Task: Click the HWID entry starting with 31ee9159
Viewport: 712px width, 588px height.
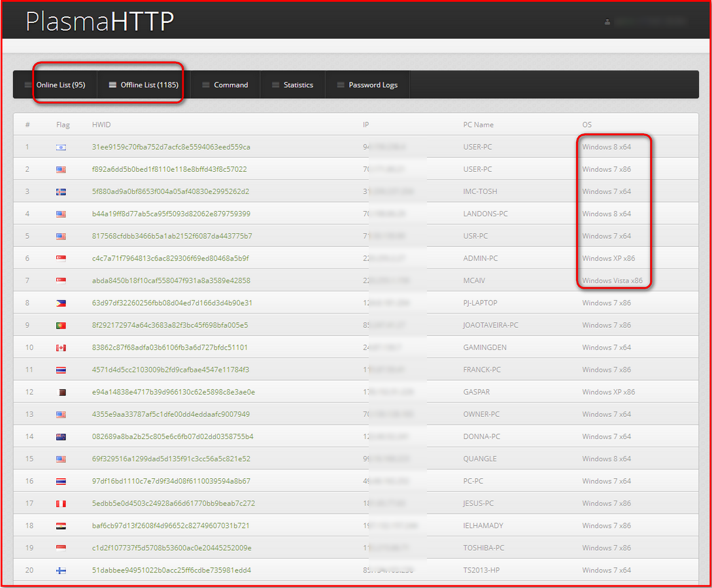Action: point(171,147)
